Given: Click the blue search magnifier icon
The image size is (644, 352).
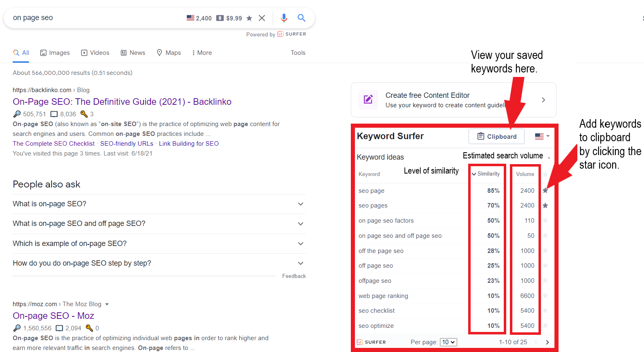Looking at the screenshot, I should [301, 18].
